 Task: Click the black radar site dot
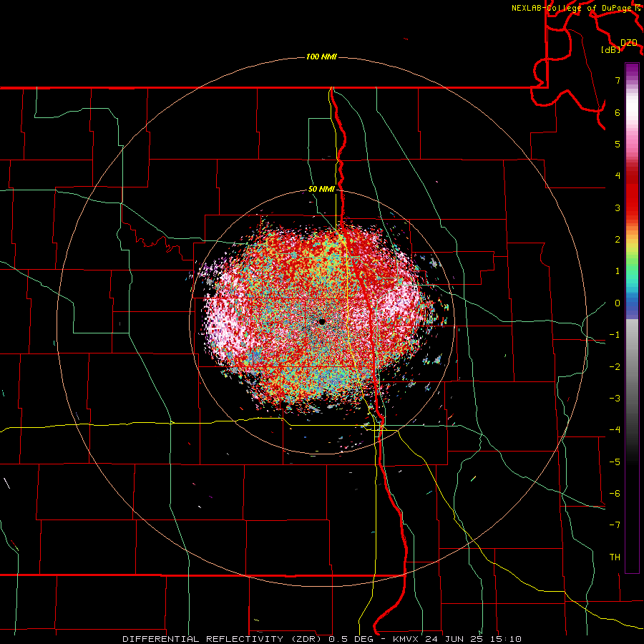coord(322,321)
